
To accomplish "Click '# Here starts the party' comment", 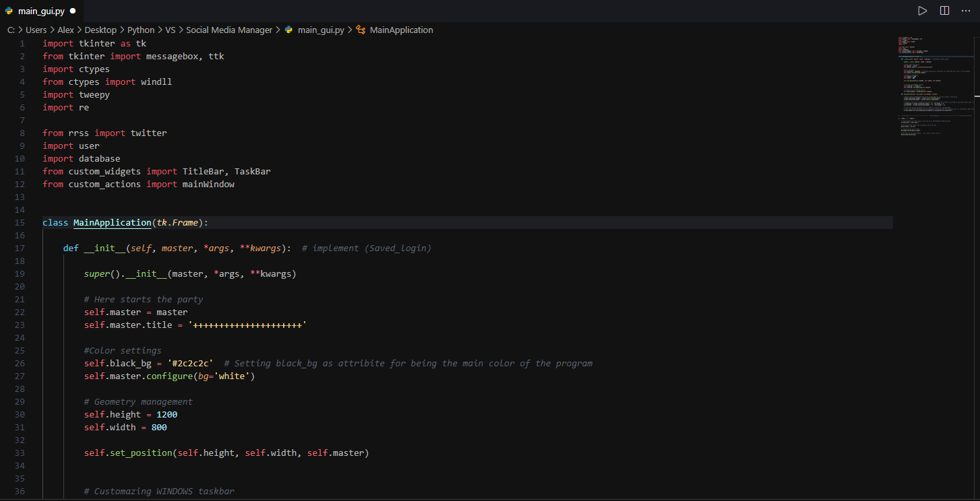I will click(144, 300).
